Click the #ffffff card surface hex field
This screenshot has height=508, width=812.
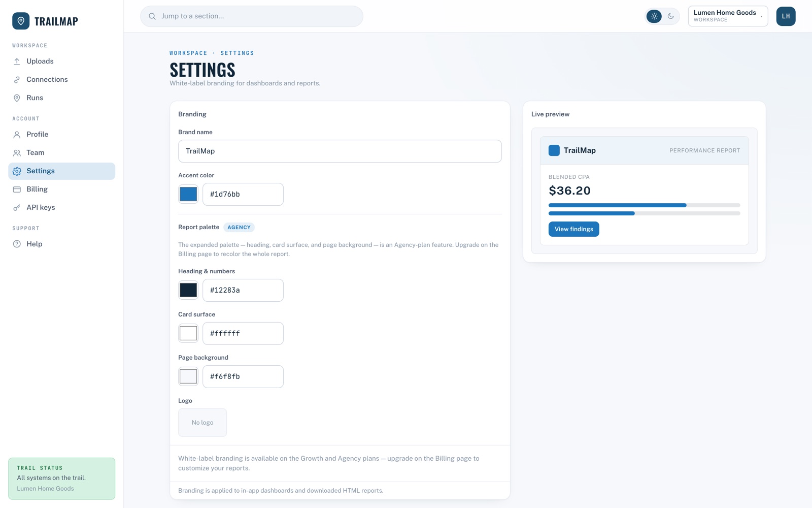point(243,333)
